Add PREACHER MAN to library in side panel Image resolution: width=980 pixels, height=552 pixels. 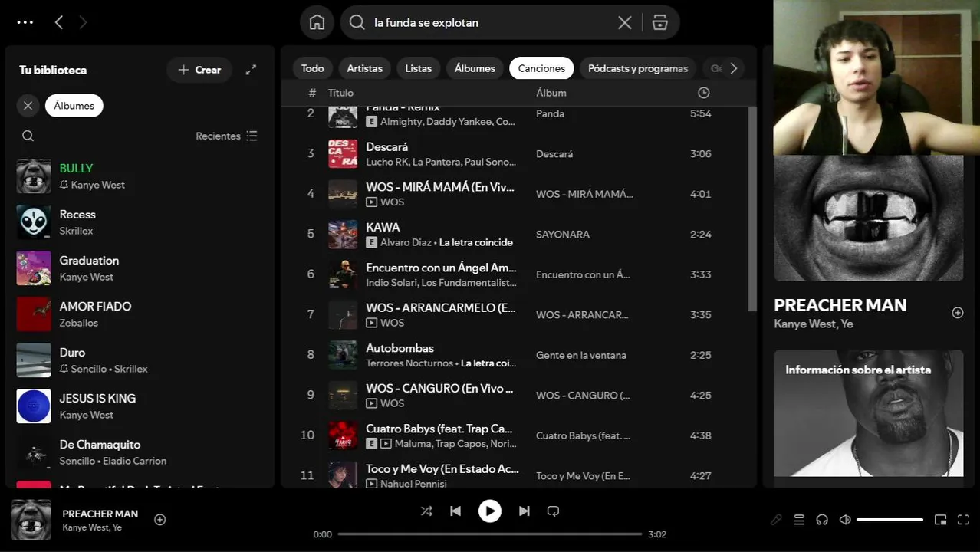pyautogui.click(x=957, y=313)
